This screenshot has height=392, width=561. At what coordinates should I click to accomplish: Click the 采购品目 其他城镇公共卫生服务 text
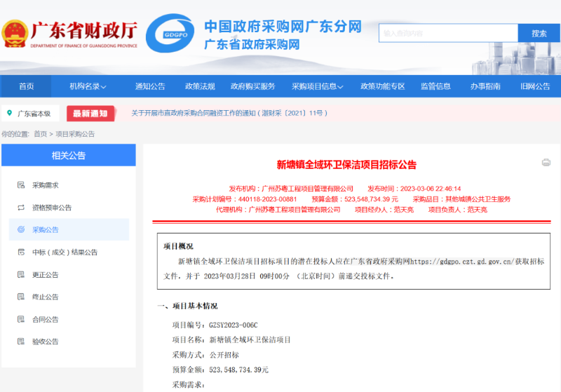pos(461,199)
